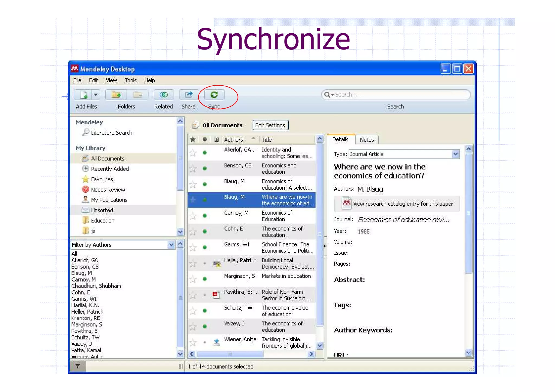
Task: Toggle favorite star for Cohn, E row
Action: [x=193, y=232]
